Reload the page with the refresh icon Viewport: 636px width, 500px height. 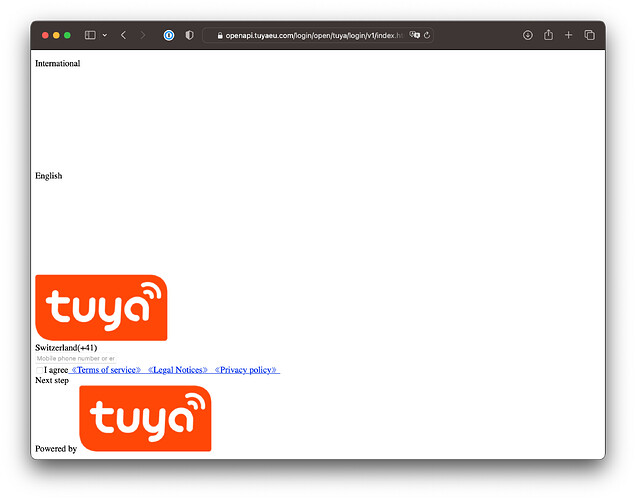pyautogui.click(x=427, y=35)
